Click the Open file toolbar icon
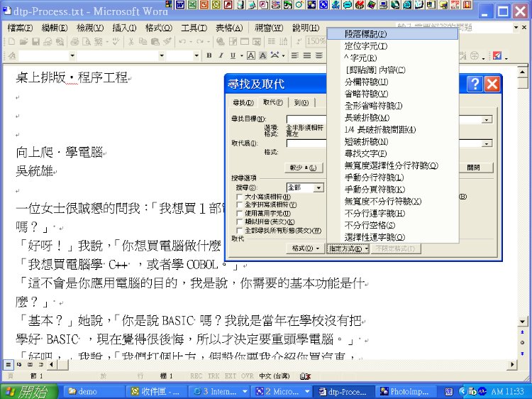The image size is (532, 399). point(24,42)
